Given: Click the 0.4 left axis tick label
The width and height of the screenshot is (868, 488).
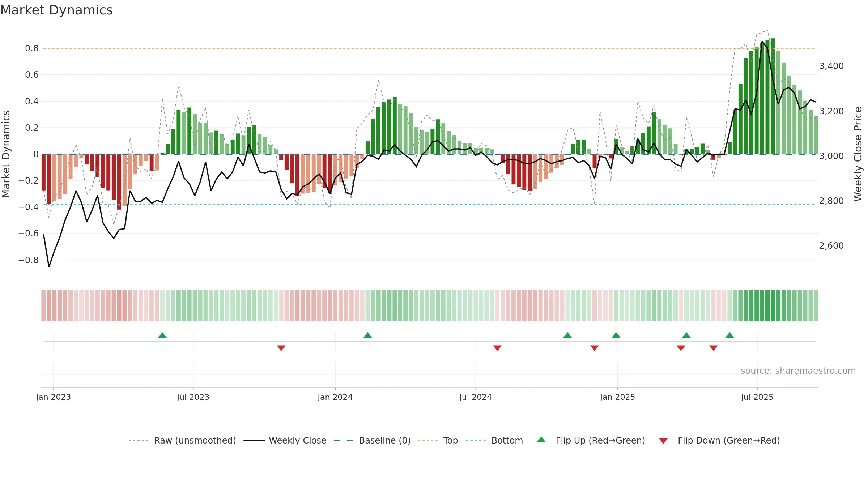Looking at the screenshot, I should click(x=32, y=102).
